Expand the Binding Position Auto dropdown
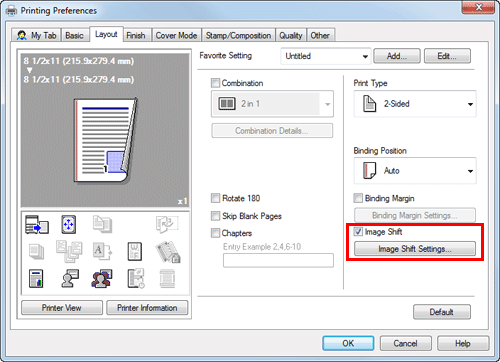Viewport: 500px width, 362px height. coord(415,171)
